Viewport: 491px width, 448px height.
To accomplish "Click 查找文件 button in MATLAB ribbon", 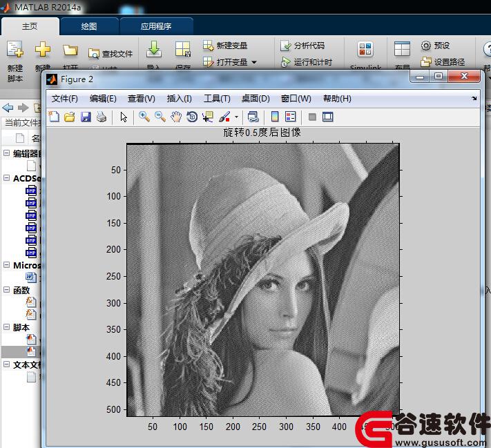I will (x=110, y=54).
